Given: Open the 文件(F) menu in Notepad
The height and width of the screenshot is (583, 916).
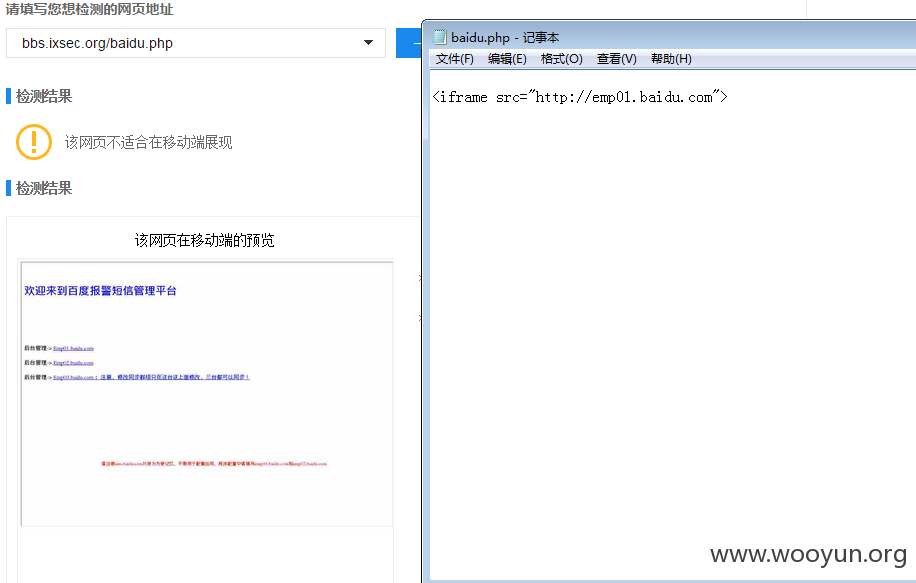Looking at the screenshot, I should [454, 59].
